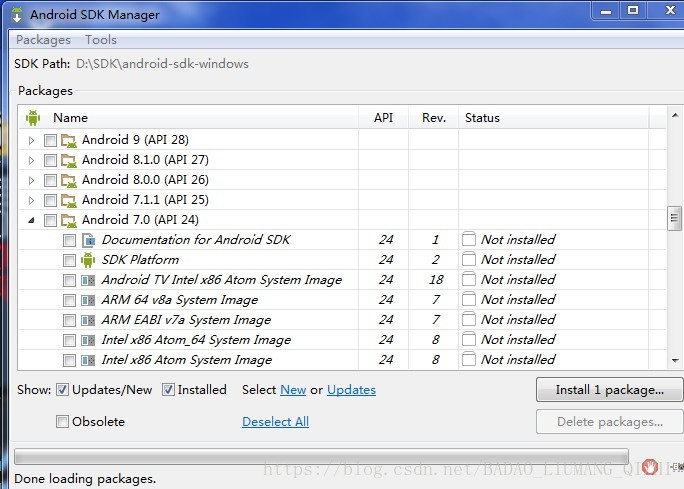The height and width of the screenshot is (489, 684).
Task: Click the folder icon beside Android 8.1.0 (API 27)
Action: (69, 161)
